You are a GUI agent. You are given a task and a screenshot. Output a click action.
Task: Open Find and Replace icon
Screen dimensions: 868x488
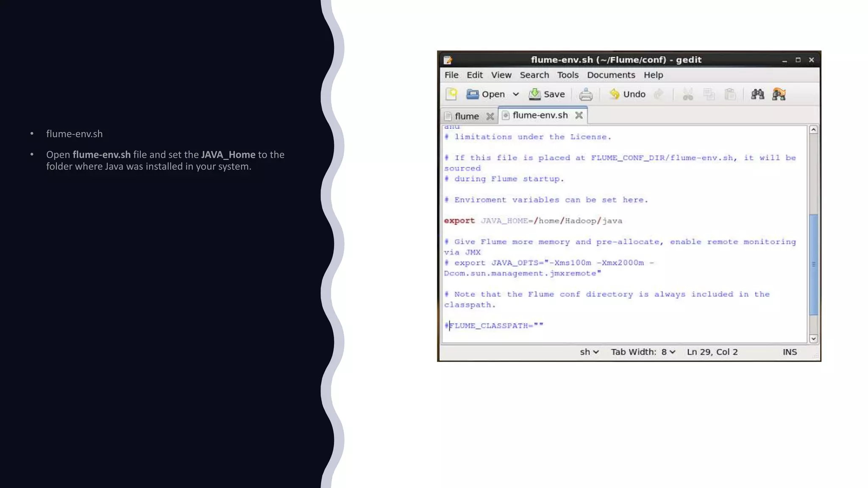tap(779, 94)
